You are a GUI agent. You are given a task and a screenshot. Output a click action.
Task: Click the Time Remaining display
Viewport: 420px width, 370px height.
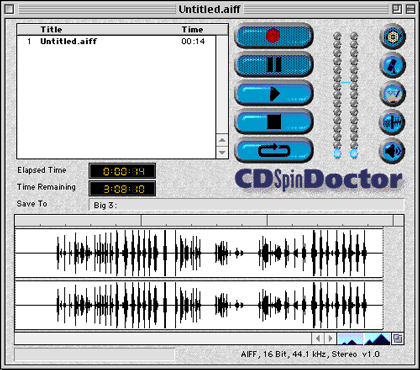[x=122, y=189]
